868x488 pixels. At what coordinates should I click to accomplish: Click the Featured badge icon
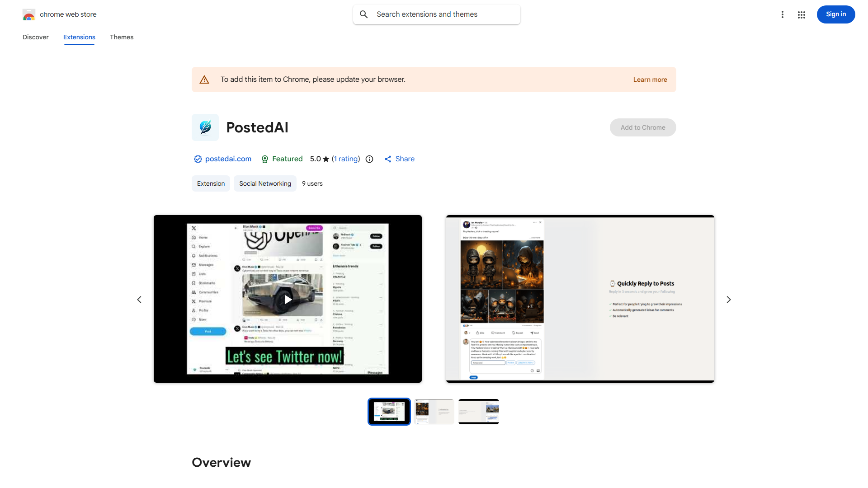point(265,159)
